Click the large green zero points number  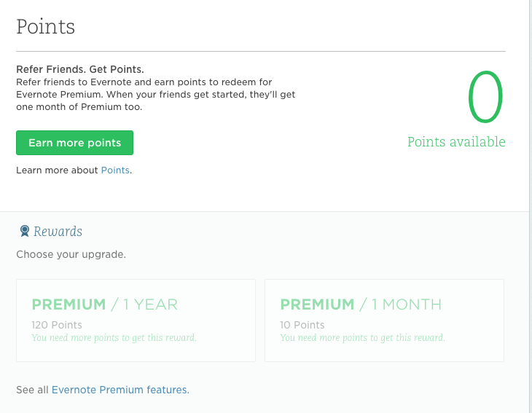click(x=485, y=99)
